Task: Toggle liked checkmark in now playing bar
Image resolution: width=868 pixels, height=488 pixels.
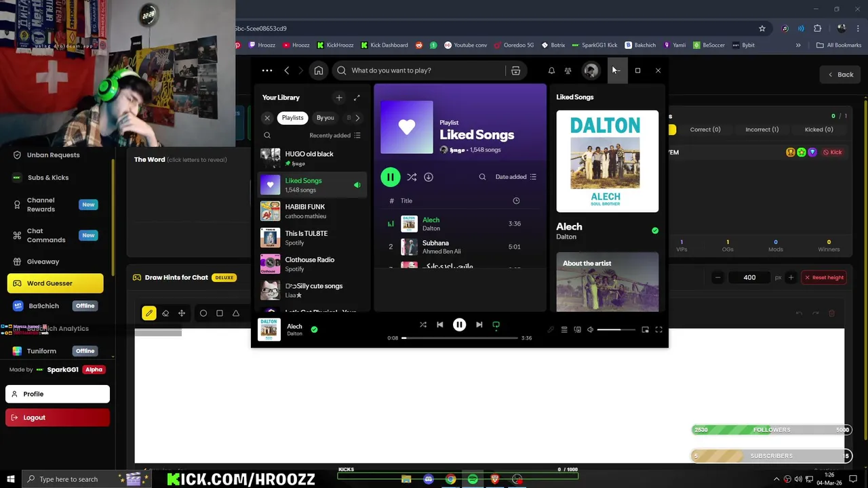Action: pos(314,329)
